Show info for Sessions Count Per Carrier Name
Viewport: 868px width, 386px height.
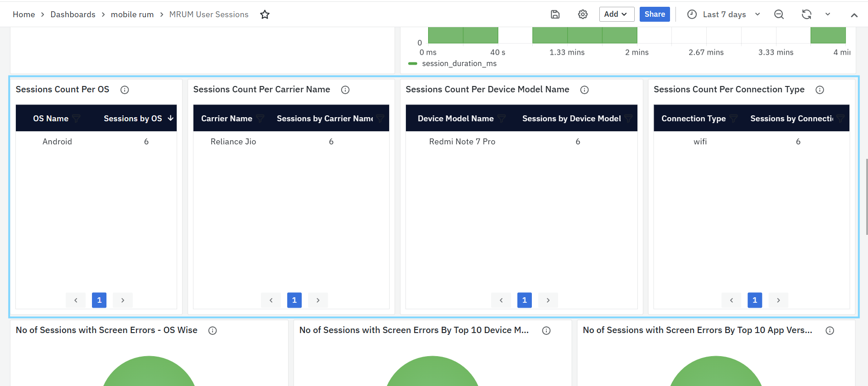click(x=345, y=90)
